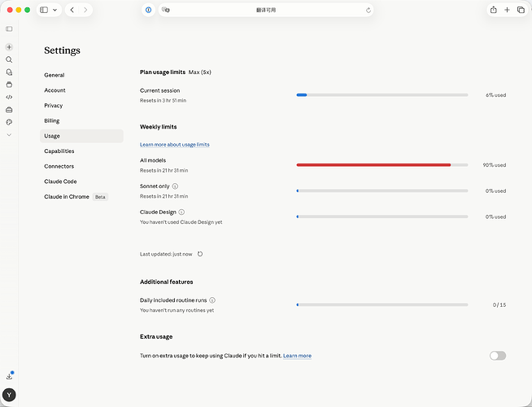Open the toolbox icon in sidebar
The width and height of the screenshot is (532, 407).
pos(9,110)
